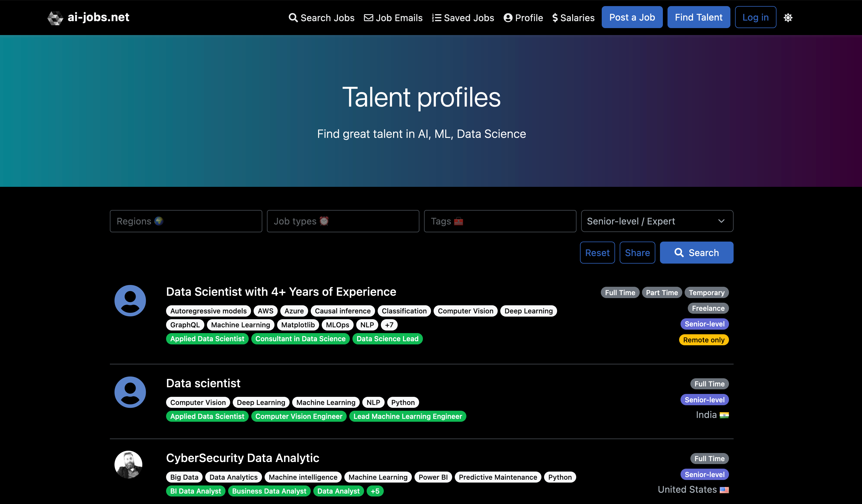Click the Post a Job button
The height and width of the screenshot is (504, 862).
point(632,17)
